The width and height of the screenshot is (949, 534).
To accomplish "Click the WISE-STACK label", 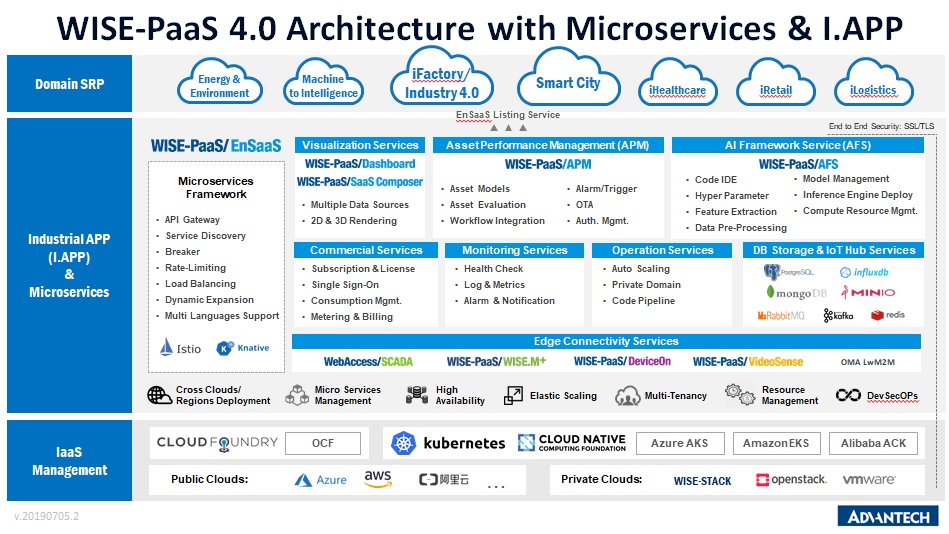I will point(703,481).
